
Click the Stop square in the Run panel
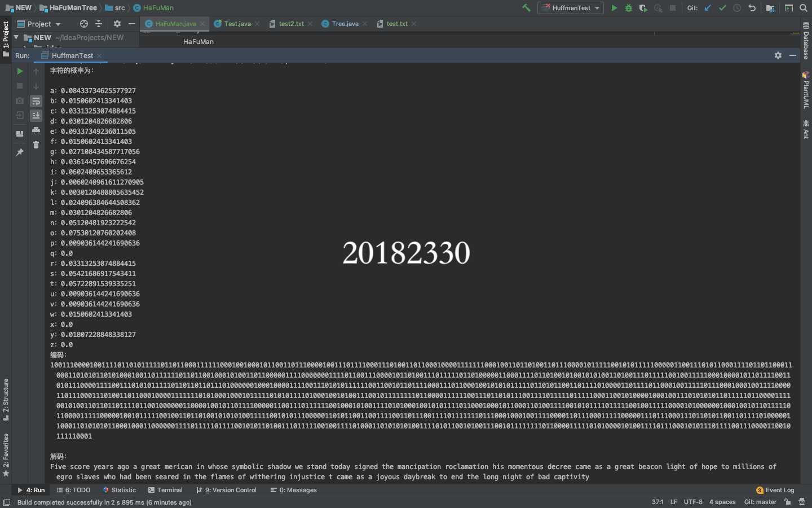point(20,86)
